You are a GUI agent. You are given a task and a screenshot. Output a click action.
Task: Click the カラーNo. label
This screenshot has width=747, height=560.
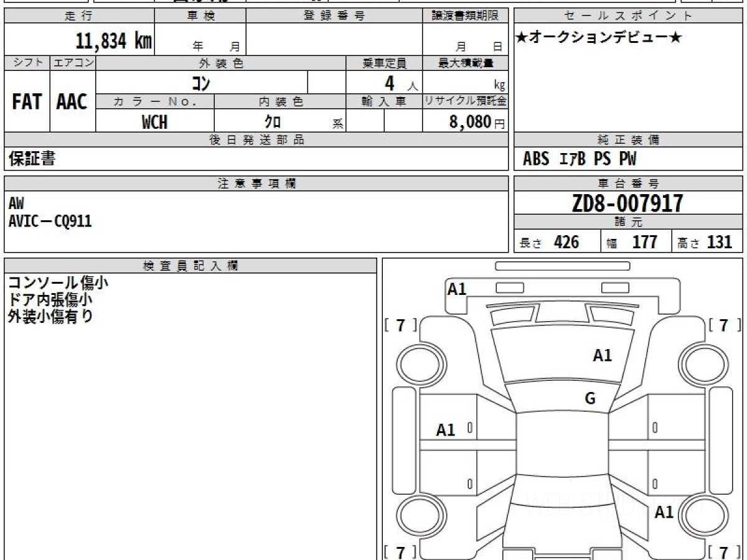tap(155, 101)
